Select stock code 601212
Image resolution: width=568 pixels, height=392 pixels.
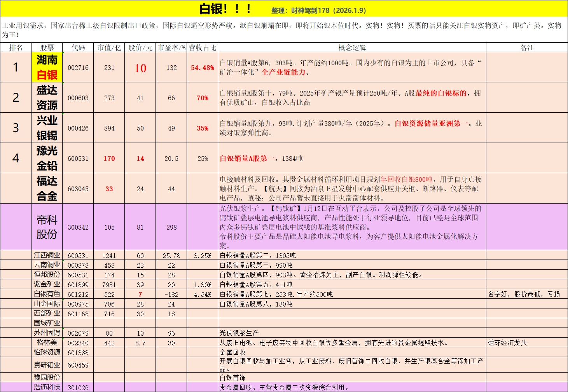pyautogui.click(x=78, y=294)
